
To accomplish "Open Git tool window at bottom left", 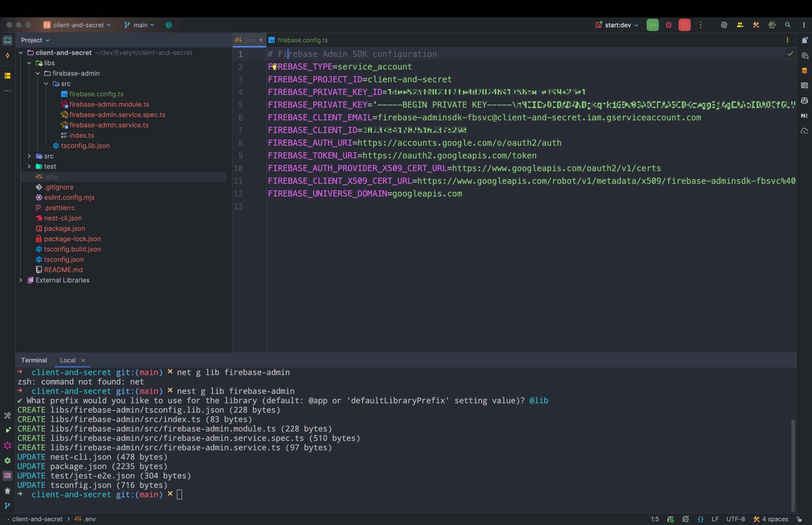I will 8,506.
